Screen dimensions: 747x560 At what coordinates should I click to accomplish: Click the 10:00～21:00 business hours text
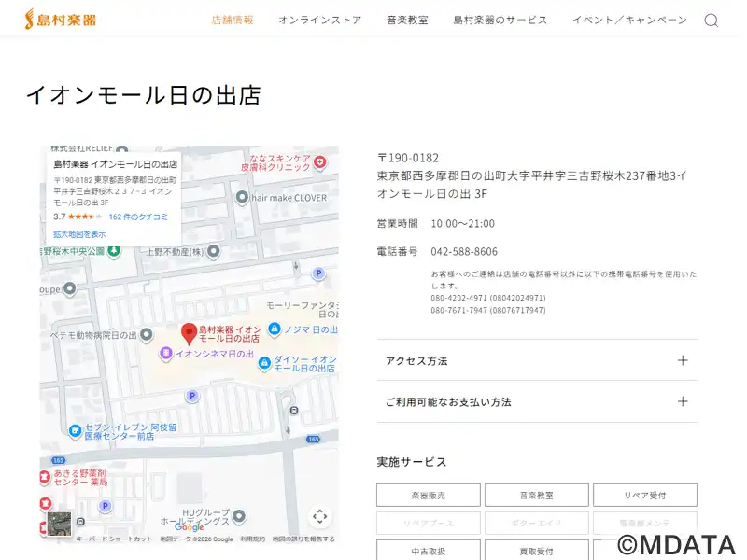[x=462, y=223]
